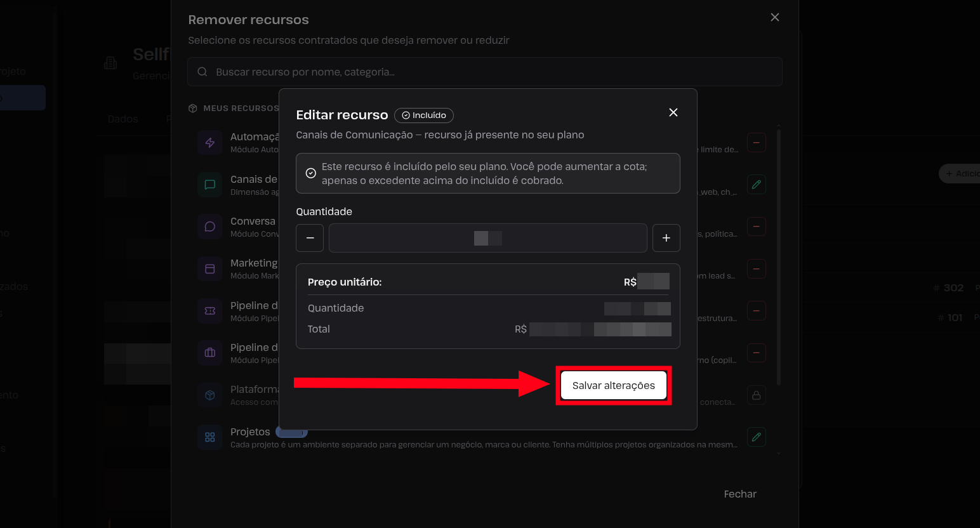Click the # 101 entry in background
The height and width of the screenshot is (528, 980).
951,317
